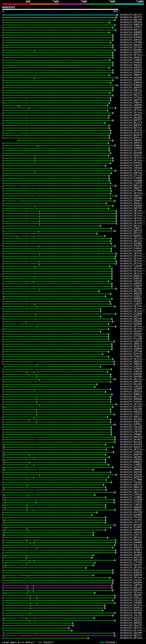Viewport: 146px width, 644px height.
Task: Select the label UniRef100_A8P474
Action: (131, 143)
